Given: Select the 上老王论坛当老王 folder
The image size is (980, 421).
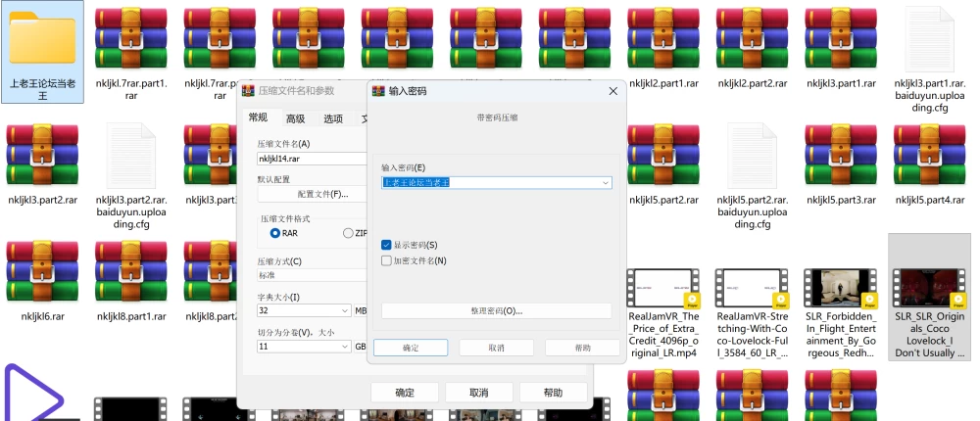Looking at the screenshot, I should pos(42,53).
